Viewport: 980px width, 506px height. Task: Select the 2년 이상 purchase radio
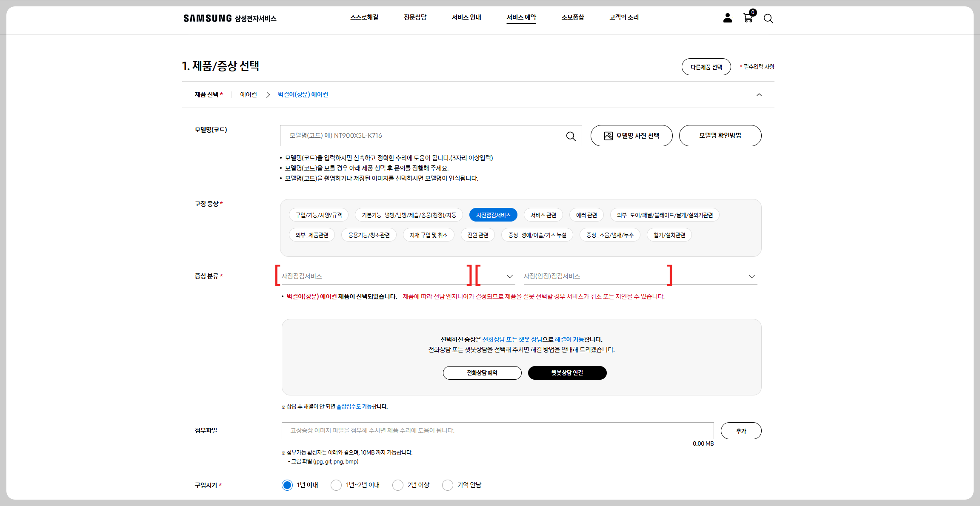pyautogui.click(x=398, y=485)
